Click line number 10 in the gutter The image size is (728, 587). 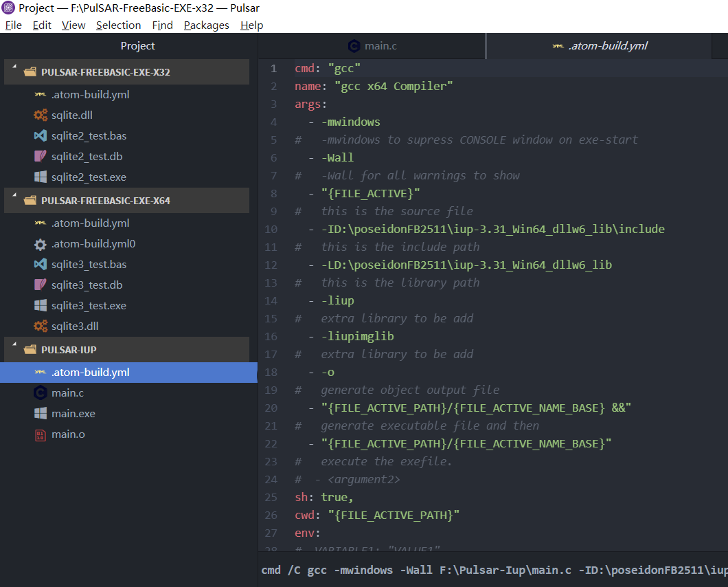click(x=271, y=229)
